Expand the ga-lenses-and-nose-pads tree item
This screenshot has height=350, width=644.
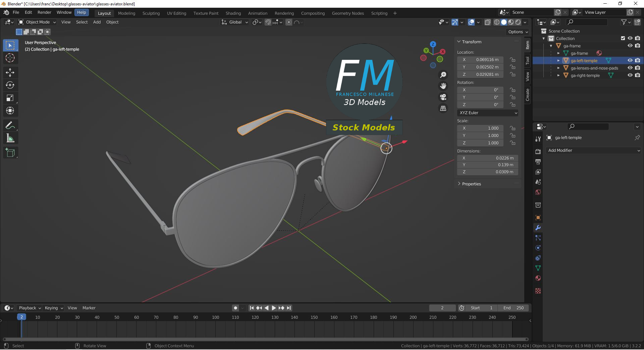click(x=558, y=68)
